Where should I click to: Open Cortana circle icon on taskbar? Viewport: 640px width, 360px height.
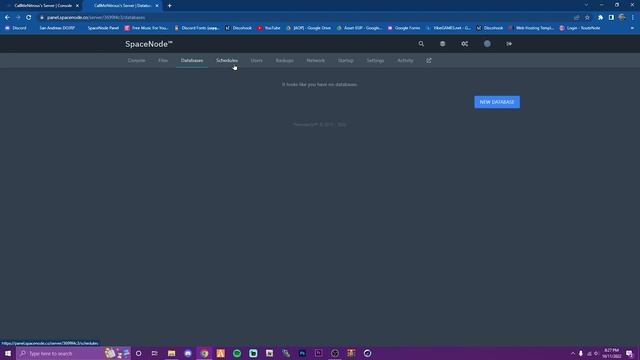139,353
